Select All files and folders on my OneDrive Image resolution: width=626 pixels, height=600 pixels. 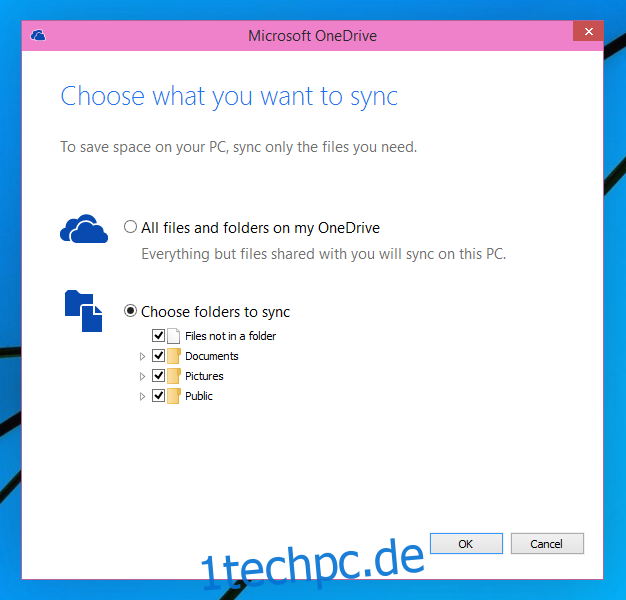click(x=130, y=227)
